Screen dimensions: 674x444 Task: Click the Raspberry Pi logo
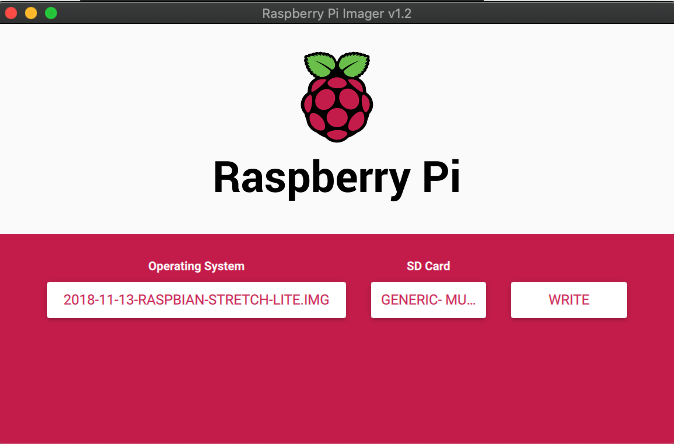coord(337,97)
